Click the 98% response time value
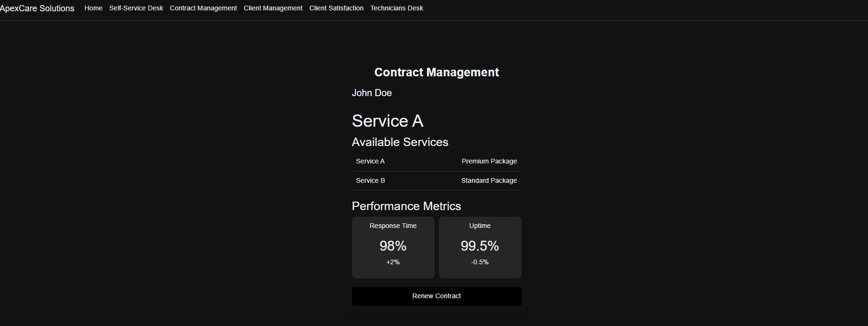The image size is (868, 326). point(393,246)
